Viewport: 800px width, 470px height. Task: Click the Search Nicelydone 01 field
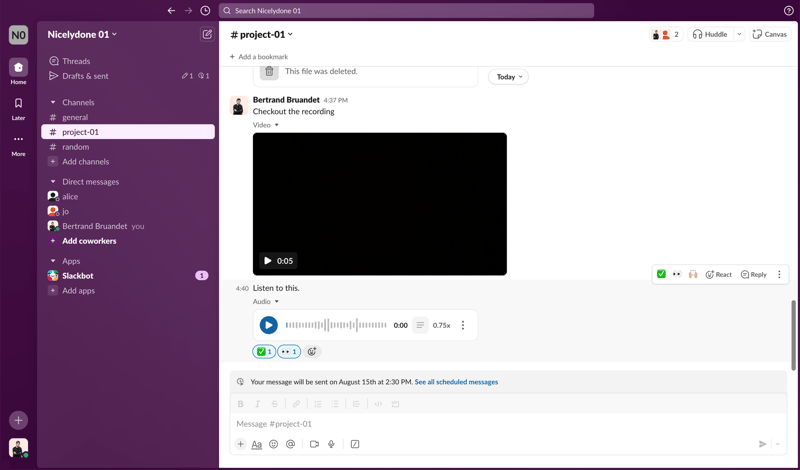(x=406, y=11)
